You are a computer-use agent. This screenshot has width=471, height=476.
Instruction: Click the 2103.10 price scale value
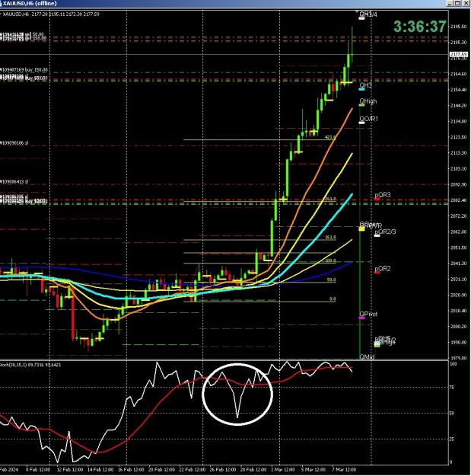(x=459, y=169)
